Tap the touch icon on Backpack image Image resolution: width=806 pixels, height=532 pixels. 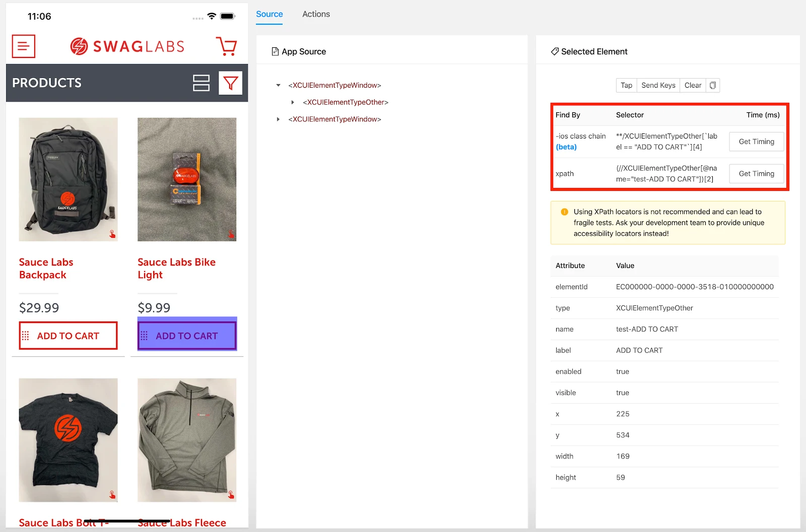112,234
